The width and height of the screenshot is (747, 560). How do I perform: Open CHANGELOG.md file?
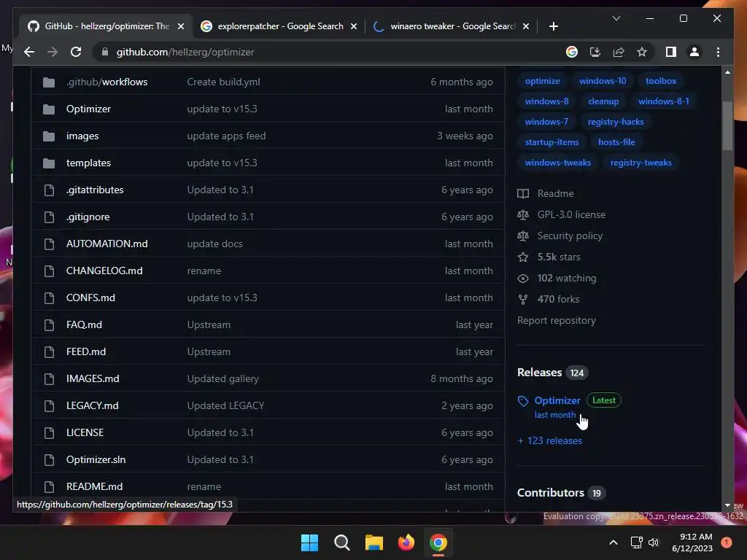pyautogui.click(x=104, y=271)
